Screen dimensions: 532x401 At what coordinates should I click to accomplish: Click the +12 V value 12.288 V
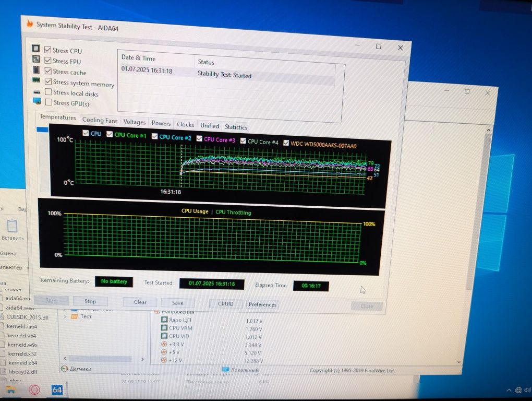(x=253, y=361)
